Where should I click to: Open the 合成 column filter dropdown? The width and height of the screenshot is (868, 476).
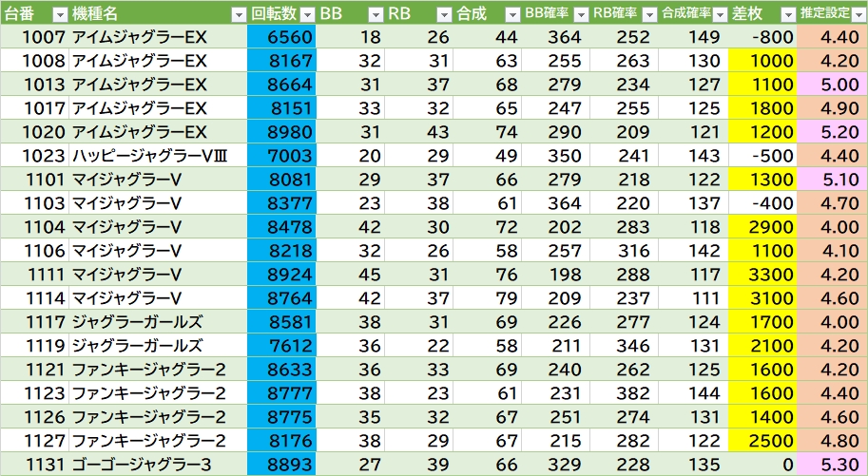pyautogui.click(x=513, y=15)
